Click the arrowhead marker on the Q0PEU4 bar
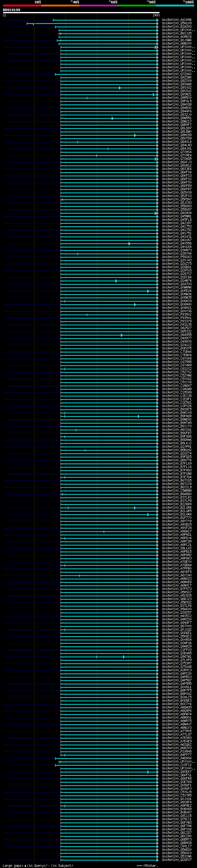Screen dimensions: 197x868 (x=148, y=291)
